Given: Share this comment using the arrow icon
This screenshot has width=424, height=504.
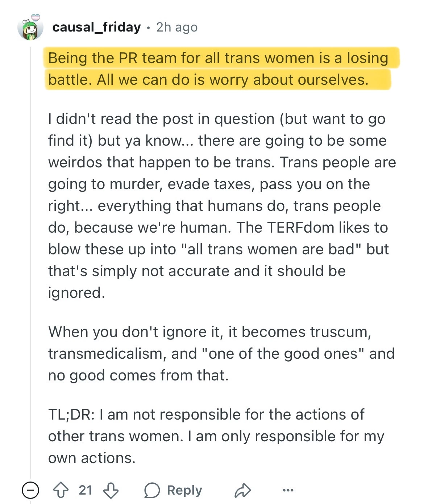Looking at the screenshot, I should (x=242, y=491).
